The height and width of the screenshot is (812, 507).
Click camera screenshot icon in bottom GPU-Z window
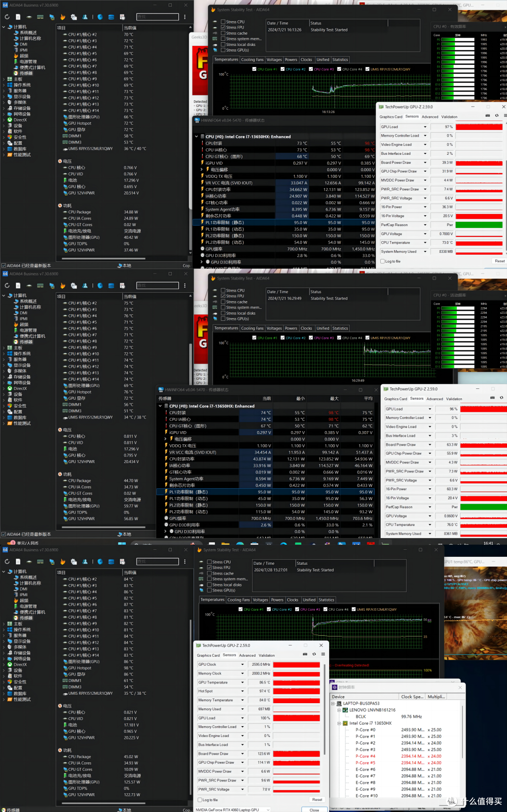click(x=305, y=654)
